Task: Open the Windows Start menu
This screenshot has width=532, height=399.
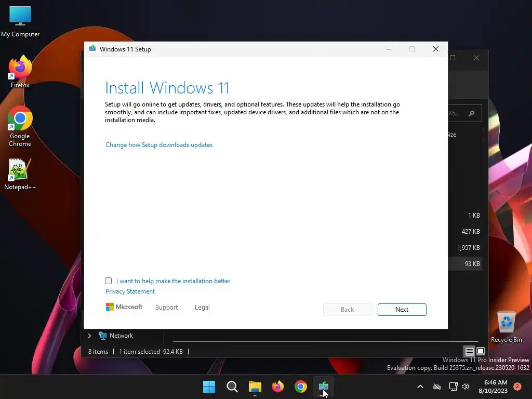Action: pos(209,387)
